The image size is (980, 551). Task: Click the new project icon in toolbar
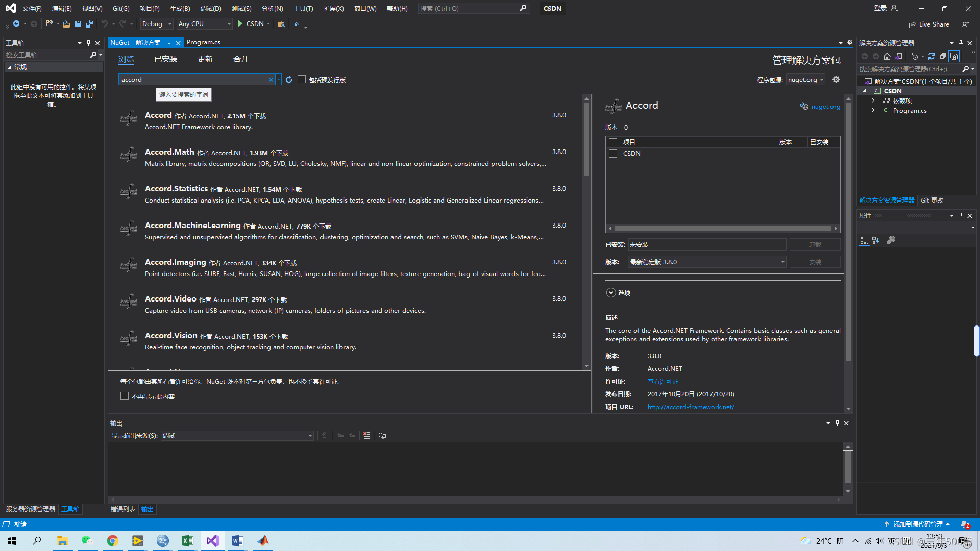click(x=49, y=24)
